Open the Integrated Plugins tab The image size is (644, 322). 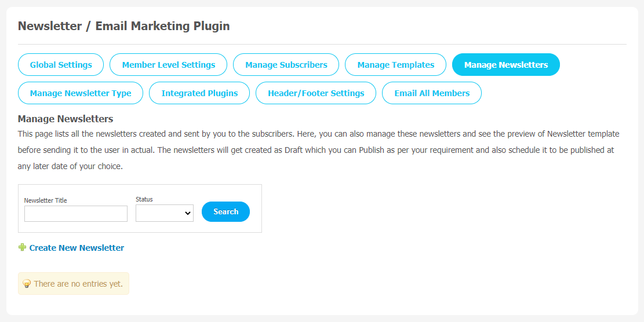pos(199,93)
